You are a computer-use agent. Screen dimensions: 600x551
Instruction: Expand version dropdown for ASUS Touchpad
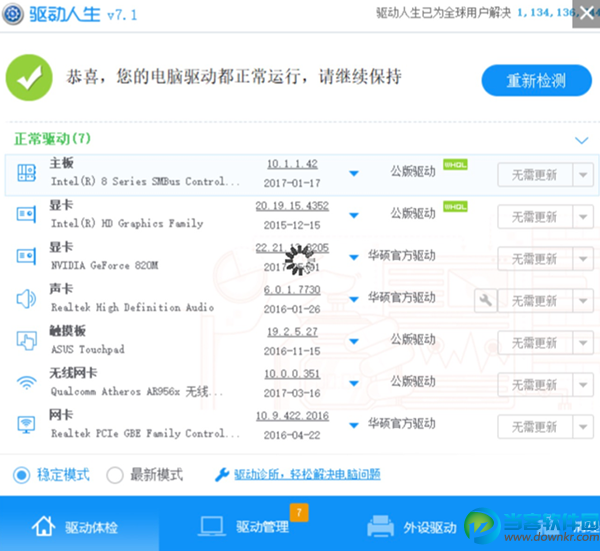pyautogui.click(x=354, y=342)
